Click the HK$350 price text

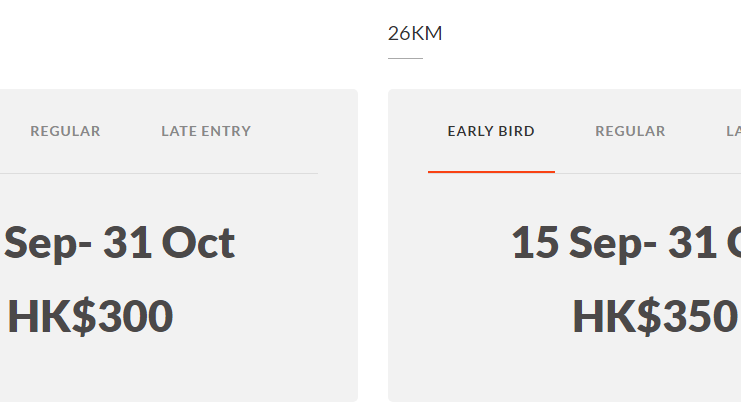pos(655,316)
